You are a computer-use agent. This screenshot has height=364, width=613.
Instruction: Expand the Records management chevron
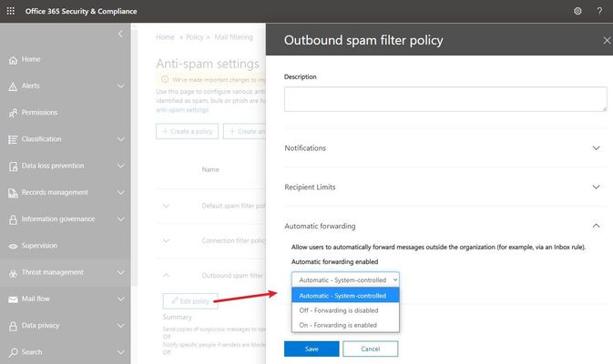[121, 193]
